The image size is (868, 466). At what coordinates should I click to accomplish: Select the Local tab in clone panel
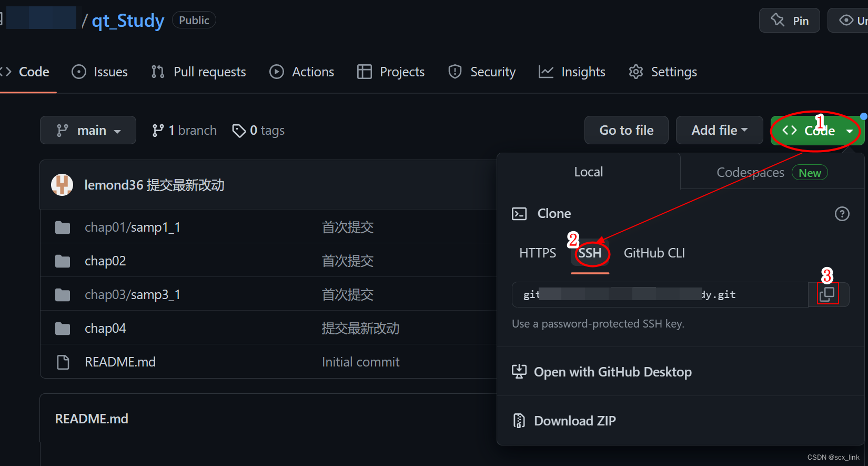click(589, 172)
